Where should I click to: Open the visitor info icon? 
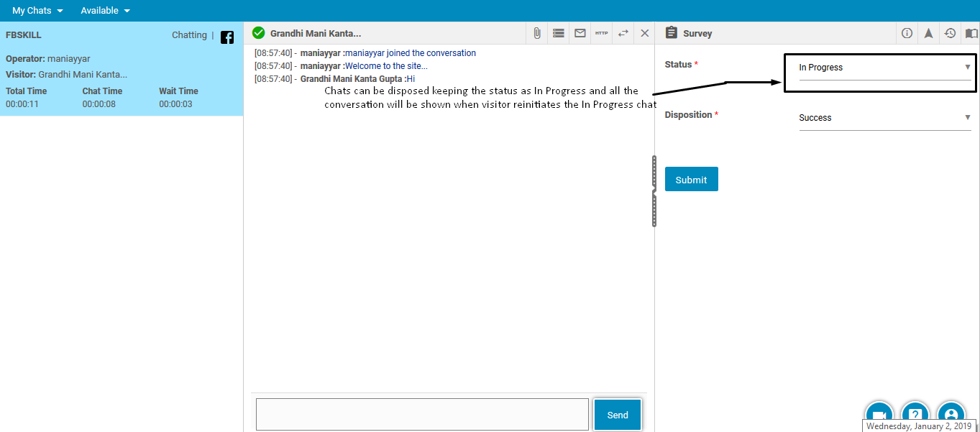pyautogui.click(x=907, y=33)
